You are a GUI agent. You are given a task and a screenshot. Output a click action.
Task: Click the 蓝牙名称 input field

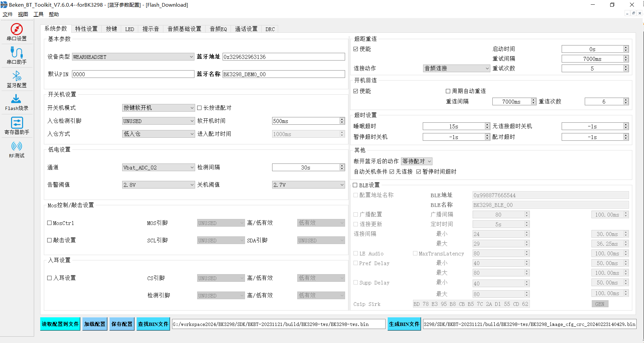pos(283,74)
